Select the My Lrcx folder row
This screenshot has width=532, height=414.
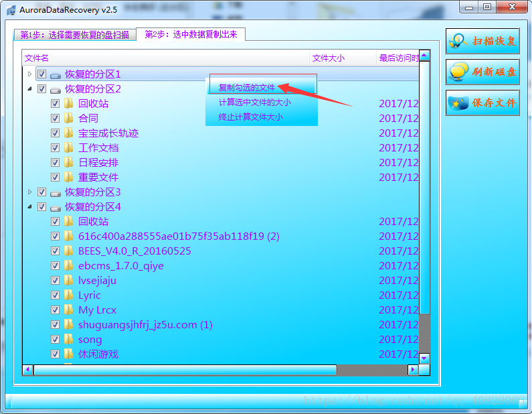tap(221, 309)
